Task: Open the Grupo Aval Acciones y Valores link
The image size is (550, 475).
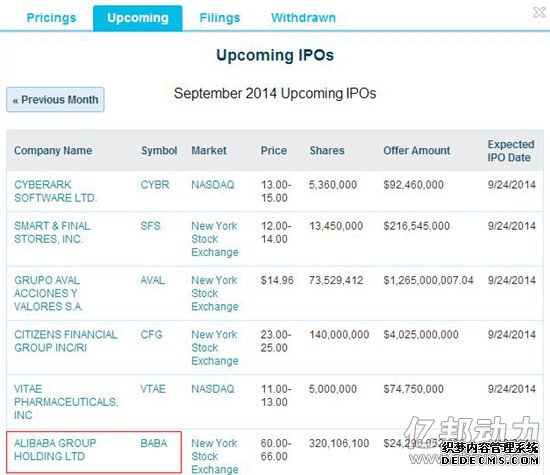Action: coord(48,293)
